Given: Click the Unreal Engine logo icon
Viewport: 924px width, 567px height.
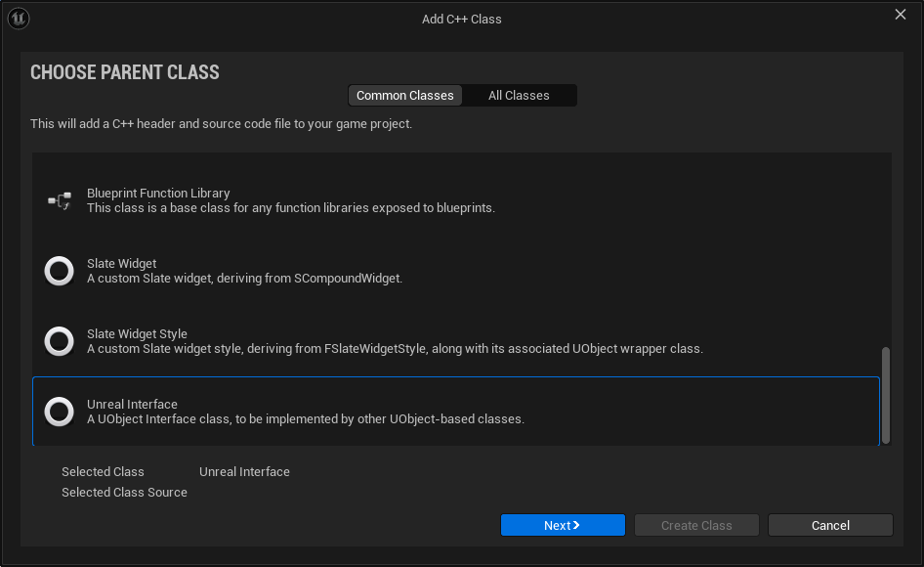Looking at the screenshot, I should pyautogui.click(x=19, y=19).
